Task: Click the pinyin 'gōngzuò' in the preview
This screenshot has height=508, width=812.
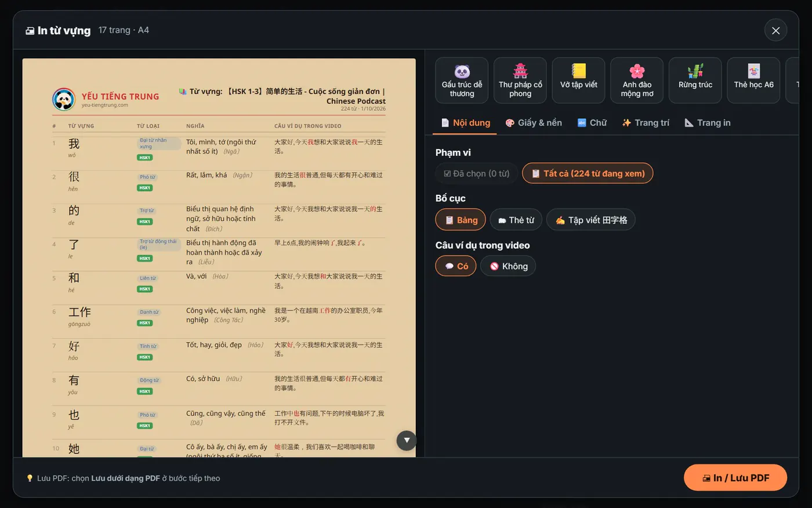Action: click(79, 324)
